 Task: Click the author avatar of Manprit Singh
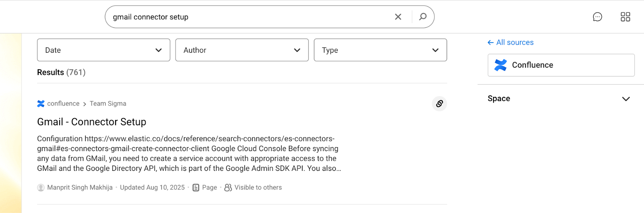click(x=41, y=188)
